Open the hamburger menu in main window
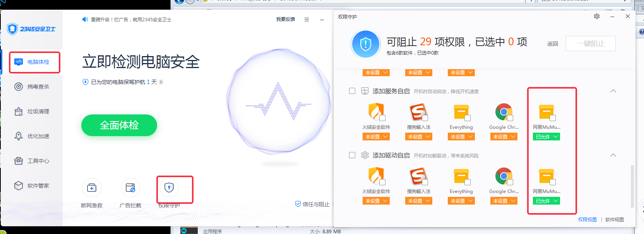Viewport: 644px width, 234px height. 307,19
